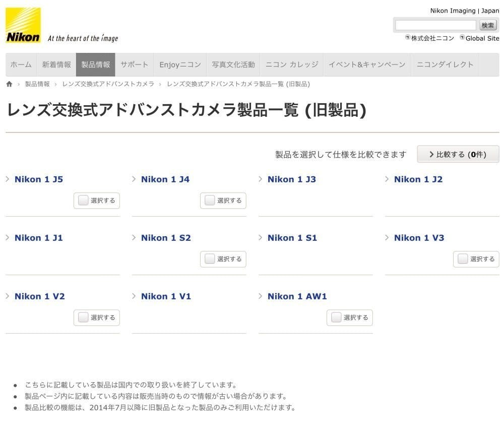The height and width of the screenshot is (423, 504).
Task: Go to home via breadcrumb house icon
Action: 9,84
